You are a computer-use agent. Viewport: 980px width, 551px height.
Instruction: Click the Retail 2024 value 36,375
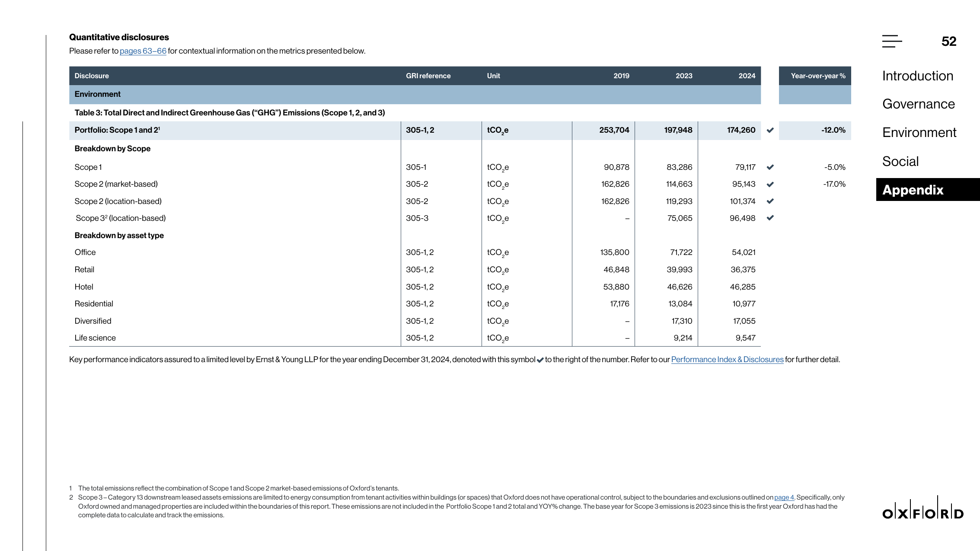point(743,270)
